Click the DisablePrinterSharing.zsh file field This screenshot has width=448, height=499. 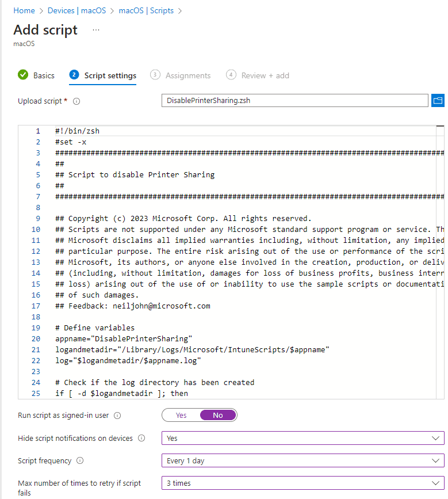(295, 101)
